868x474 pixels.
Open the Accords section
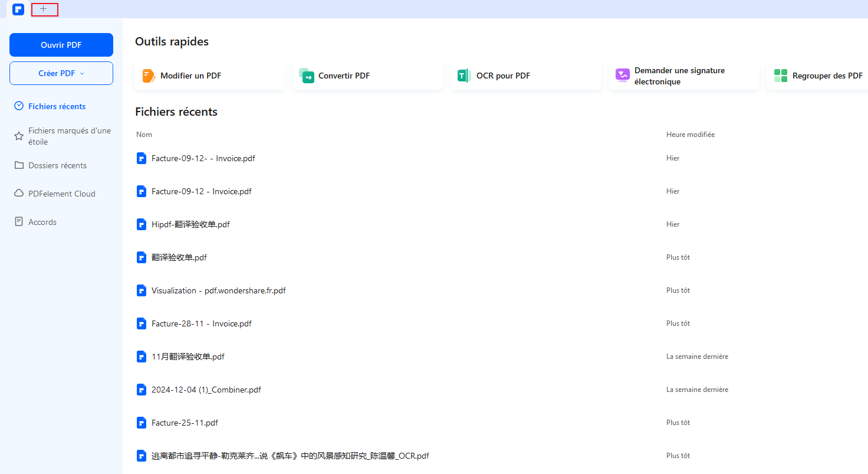coord(42,222)
